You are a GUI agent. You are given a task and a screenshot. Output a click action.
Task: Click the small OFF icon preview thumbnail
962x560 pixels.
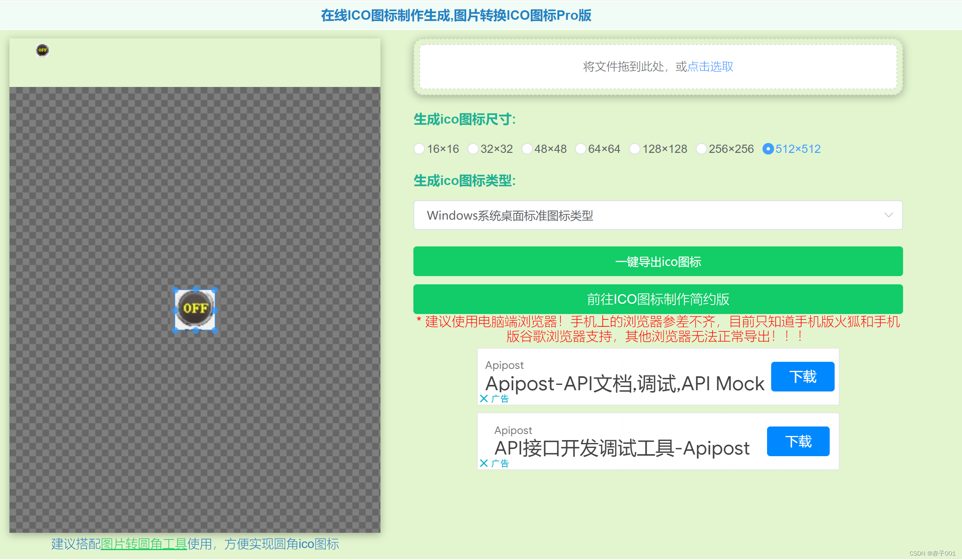point(42,50)
